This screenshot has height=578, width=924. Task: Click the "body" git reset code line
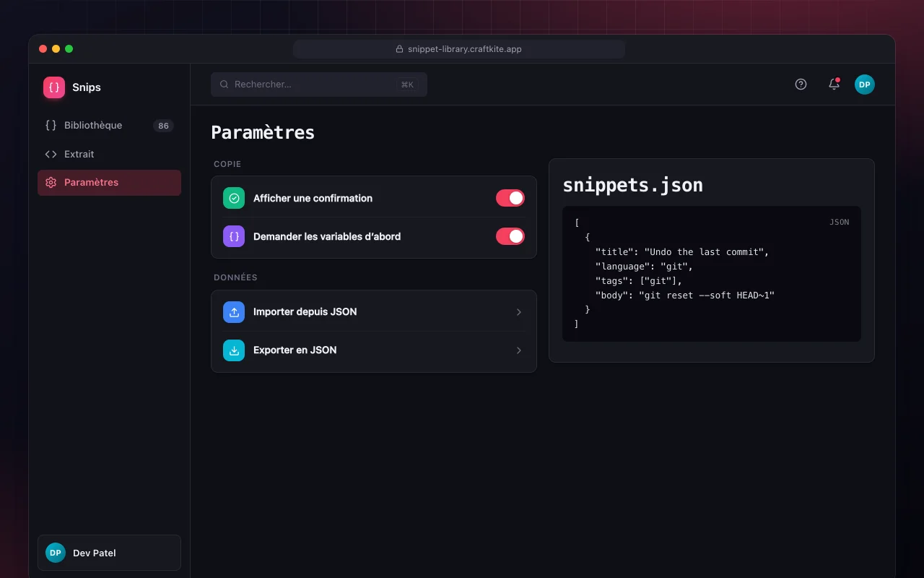pyautogui.click(x=685, y=296)
